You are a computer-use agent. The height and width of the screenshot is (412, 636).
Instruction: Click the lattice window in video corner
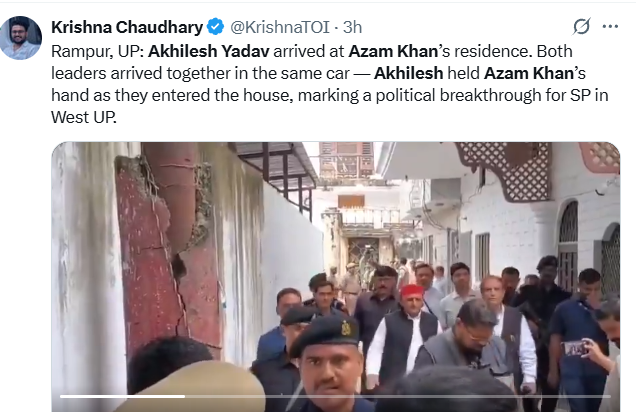pyautogui.click(x=503, y=170)
